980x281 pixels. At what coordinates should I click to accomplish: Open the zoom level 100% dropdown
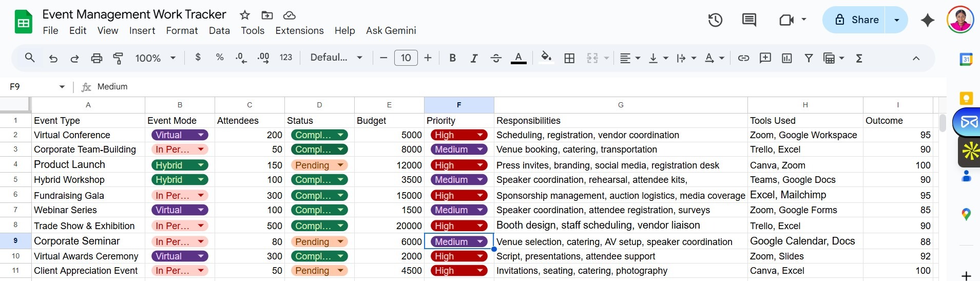155,58
